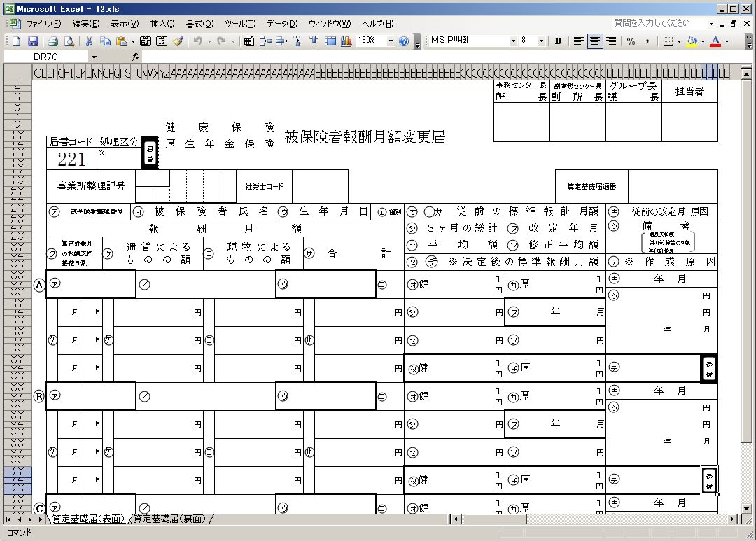756x541 pixels.
Task: Click the Excel Help question mark icon
Action: tap(404, 41)
